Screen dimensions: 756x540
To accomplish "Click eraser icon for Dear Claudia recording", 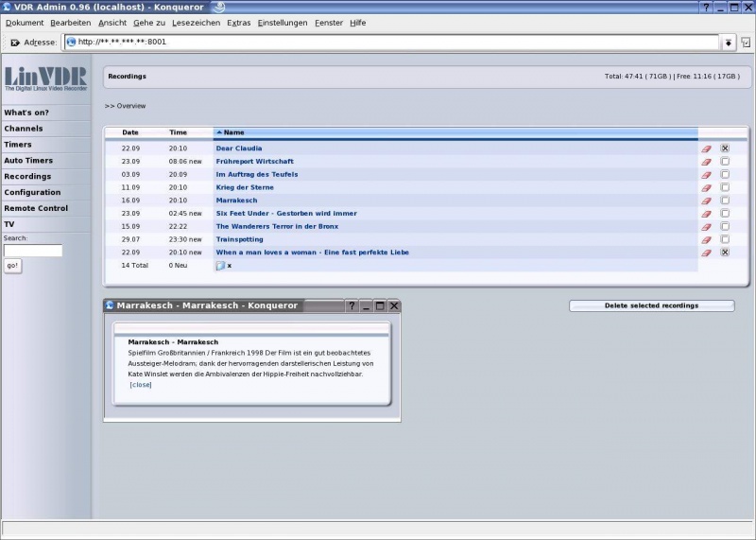I will tap(706, 148).
